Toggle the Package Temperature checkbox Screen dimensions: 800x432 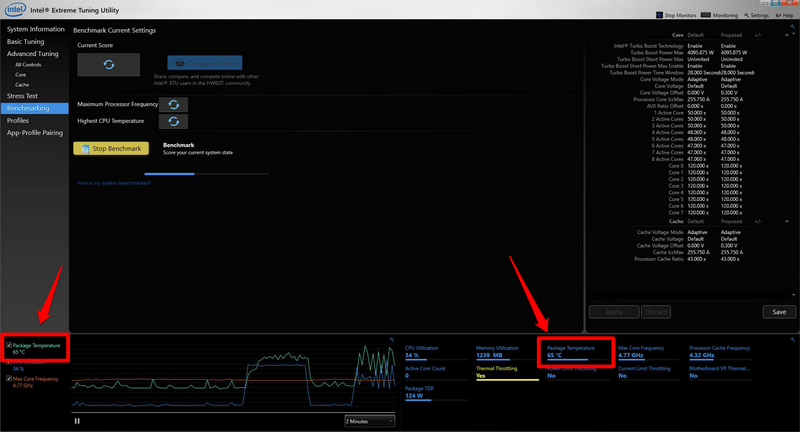coord(9,345)
